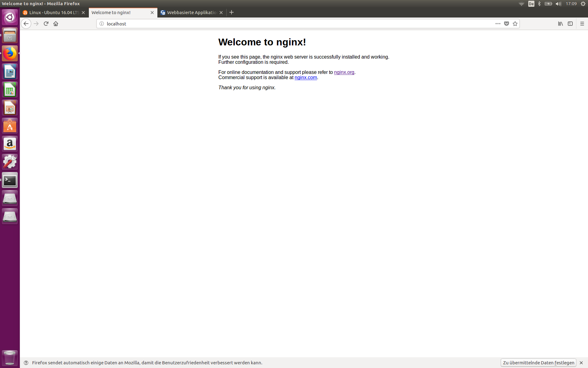
Task: Open the nginx.com commercial support link
Action: (x=306, y=77)
